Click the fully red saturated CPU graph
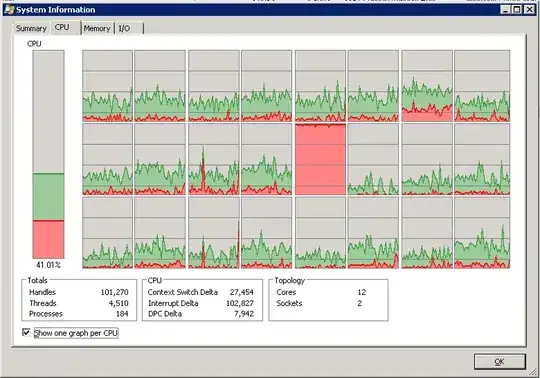Image resolution: width=540 pixels, height=378 pixels. point(320,159)
